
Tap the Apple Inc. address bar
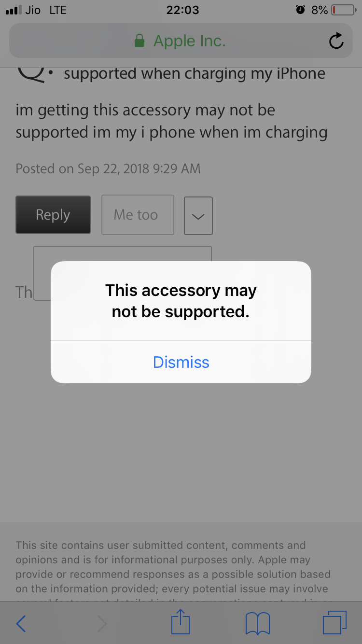(x=181, y=41)
